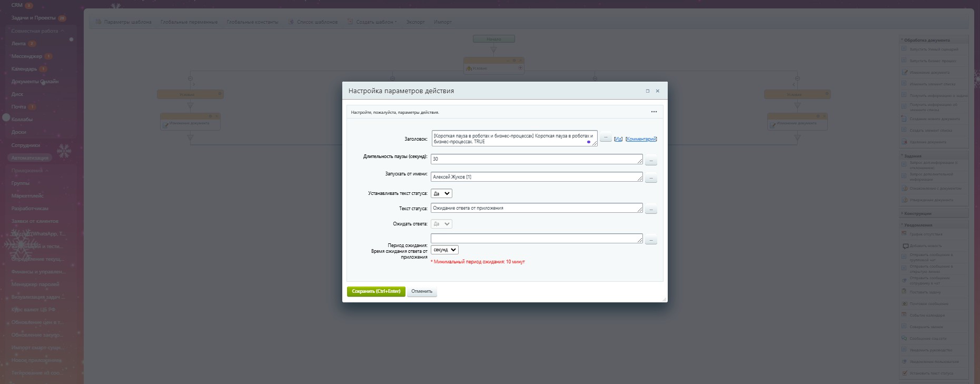Click the "..." button beside the Заголовок field
The image size is (980, 384).
tap(606, 137)
